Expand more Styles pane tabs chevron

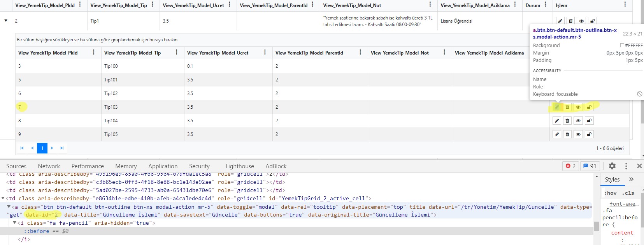[x=631, y=179]
